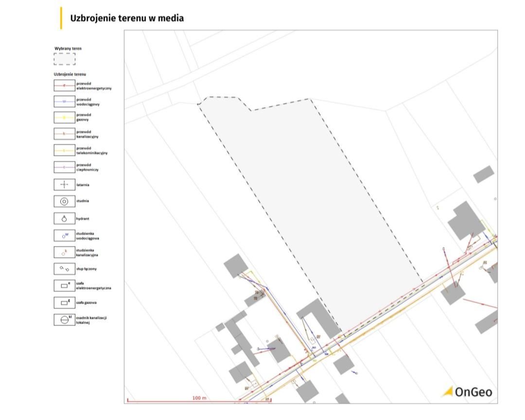Click the szafa elektroenergetyczna symbol
The image size is (525, 420).
pos(64,286)
